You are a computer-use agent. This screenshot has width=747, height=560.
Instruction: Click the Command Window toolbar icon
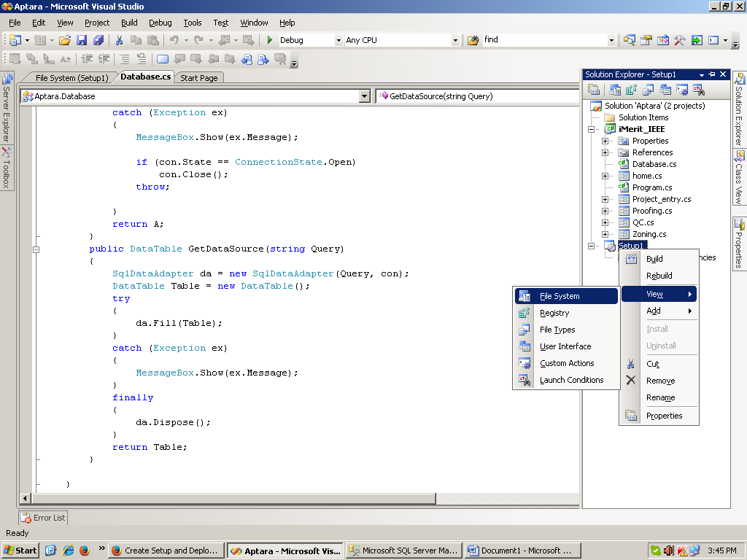pos(713,41)
